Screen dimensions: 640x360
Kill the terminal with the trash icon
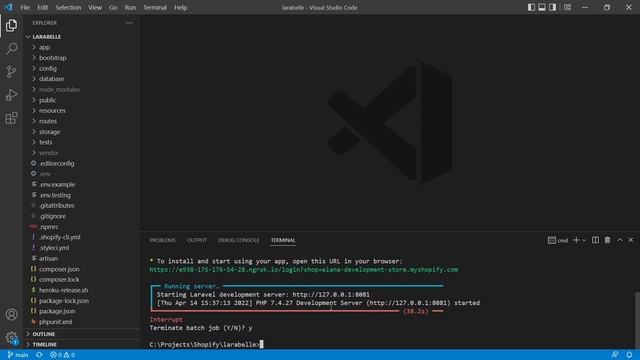[607, 240]
